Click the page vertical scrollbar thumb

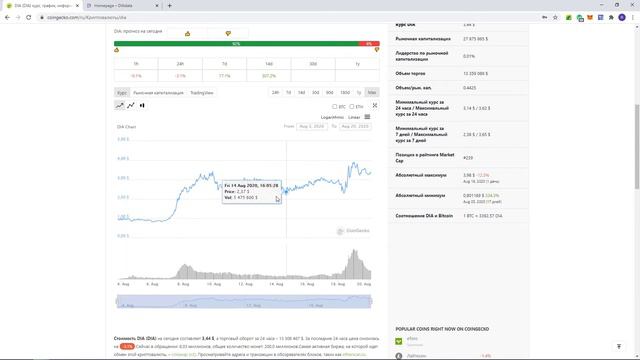(x=637, y=147)
